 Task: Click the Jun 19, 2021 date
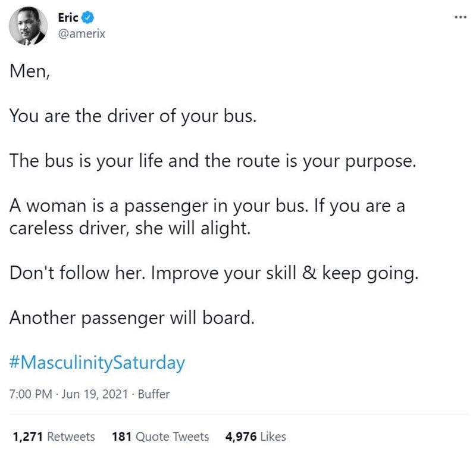[x=95, y=394]
